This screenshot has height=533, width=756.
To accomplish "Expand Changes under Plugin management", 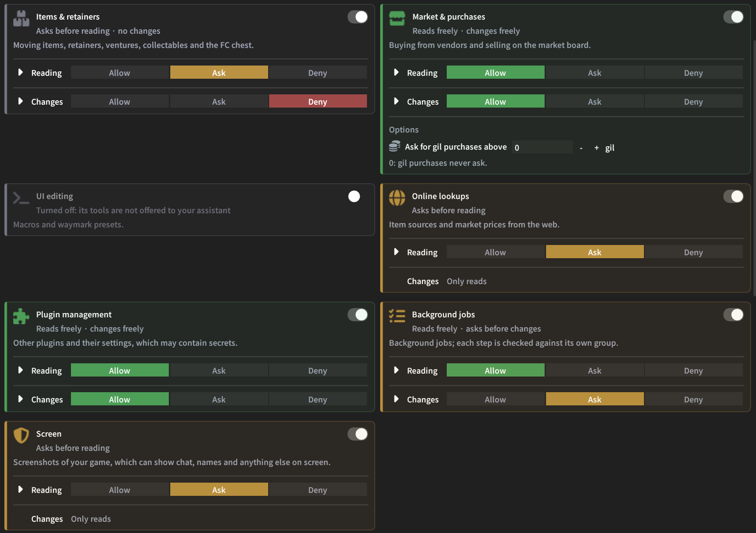I will click(x=21, y=399).
